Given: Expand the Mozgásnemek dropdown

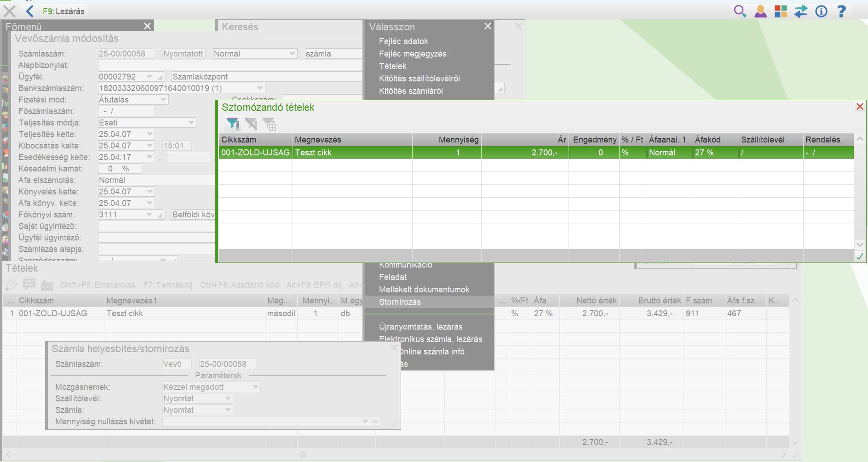Looking at the screenshot, I should coord(255,387).
